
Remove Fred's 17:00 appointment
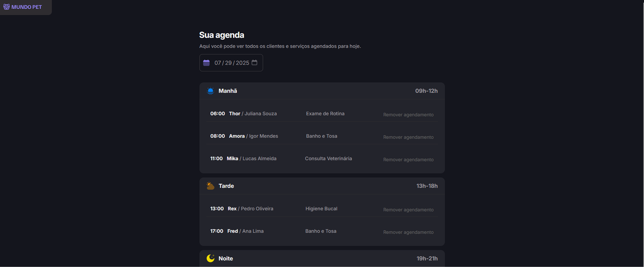(408, 232)
